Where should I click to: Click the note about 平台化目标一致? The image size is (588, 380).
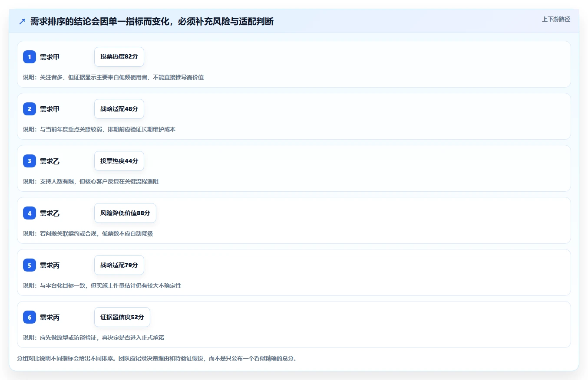coord(102,285)
